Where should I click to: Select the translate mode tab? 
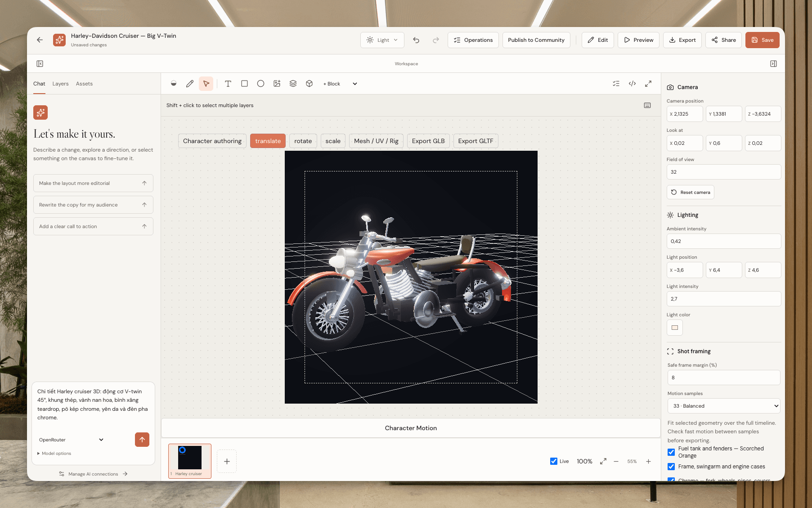[x=268, y=141]
